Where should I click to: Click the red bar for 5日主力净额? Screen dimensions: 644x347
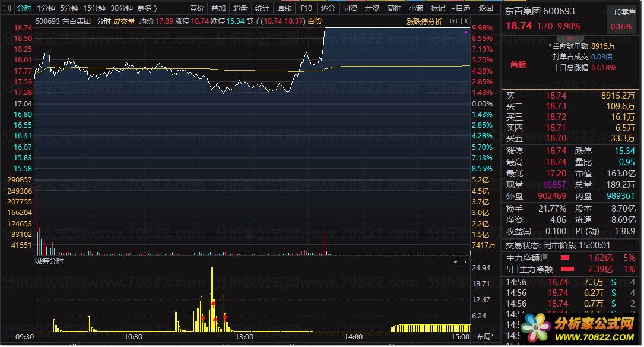coord(567,269)
